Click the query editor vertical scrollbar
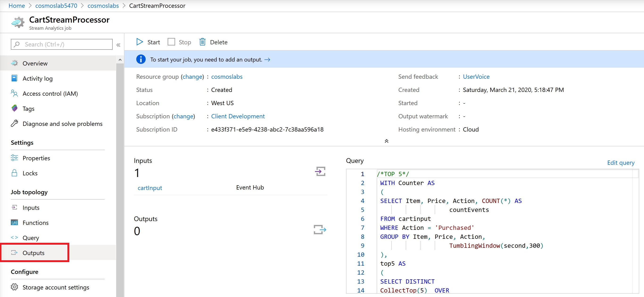The height and width of the screenshot is (297, 644). click(635, 231)
